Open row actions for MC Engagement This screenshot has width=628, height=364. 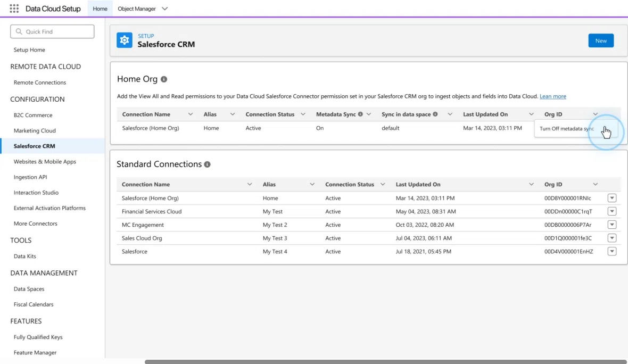tap(612, 225)
